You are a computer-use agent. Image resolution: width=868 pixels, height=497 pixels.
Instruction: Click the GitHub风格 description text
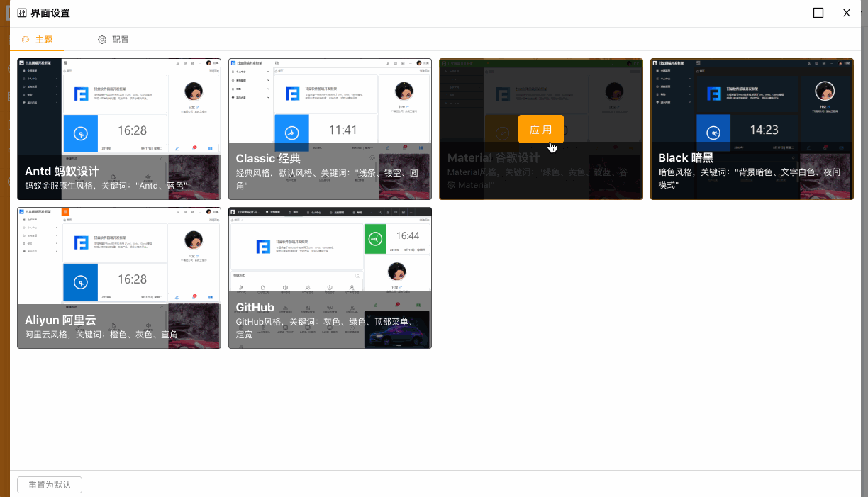pos(325,328)
